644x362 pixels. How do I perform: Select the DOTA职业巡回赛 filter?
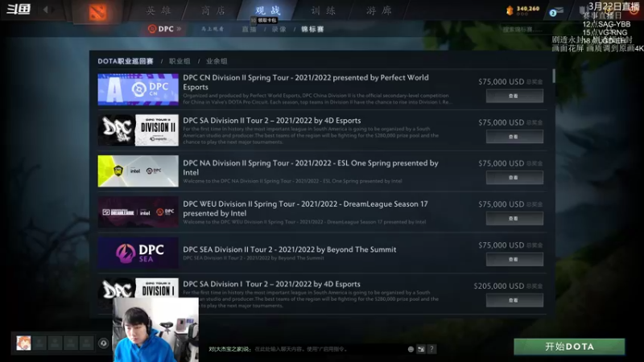[126, 61]
